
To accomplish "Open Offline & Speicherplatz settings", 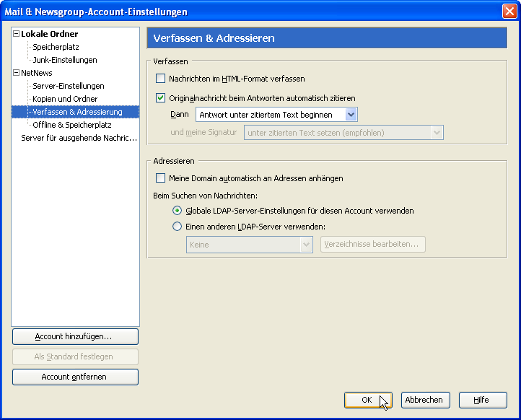I will [71, 125].
